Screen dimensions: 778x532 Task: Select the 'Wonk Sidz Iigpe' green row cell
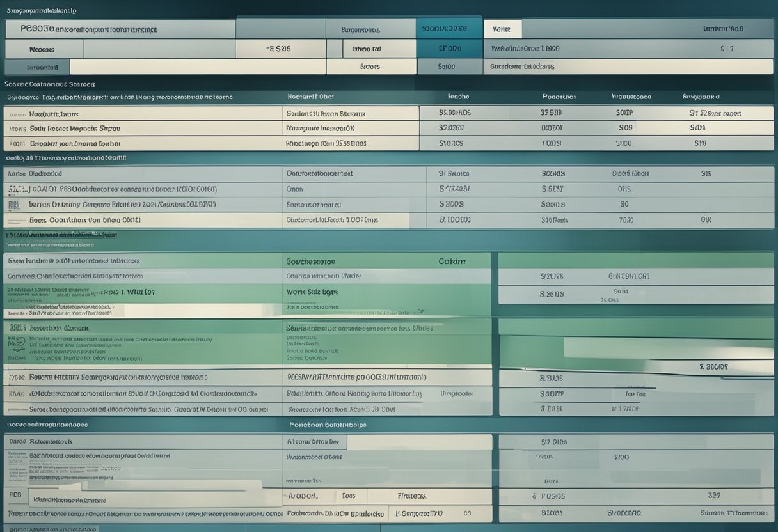click(312, 292)
